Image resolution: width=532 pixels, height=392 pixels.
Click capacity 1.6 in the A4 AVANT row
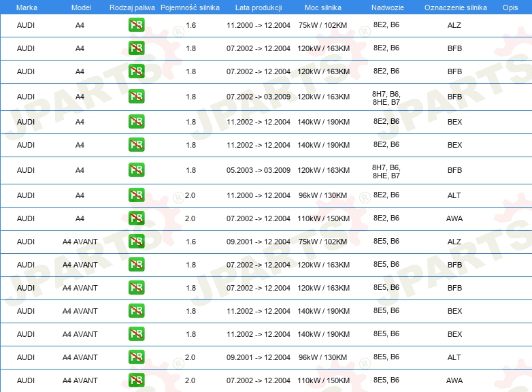pyautogui.click(x=190, y=242)
